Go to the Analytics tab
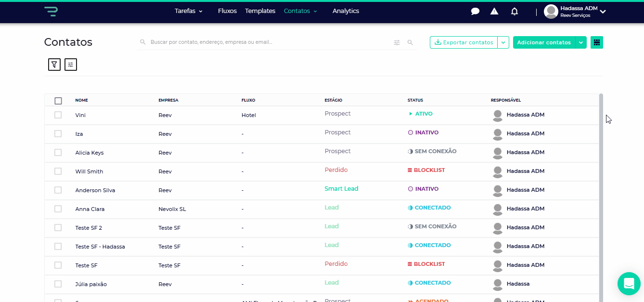The image size is (644, 302). 346,11
